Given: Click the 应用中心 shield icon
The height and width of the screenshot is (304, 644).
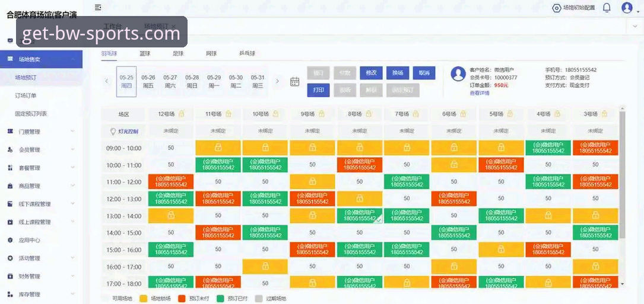Looking at the screenshot, I should [x=10, y=240].
